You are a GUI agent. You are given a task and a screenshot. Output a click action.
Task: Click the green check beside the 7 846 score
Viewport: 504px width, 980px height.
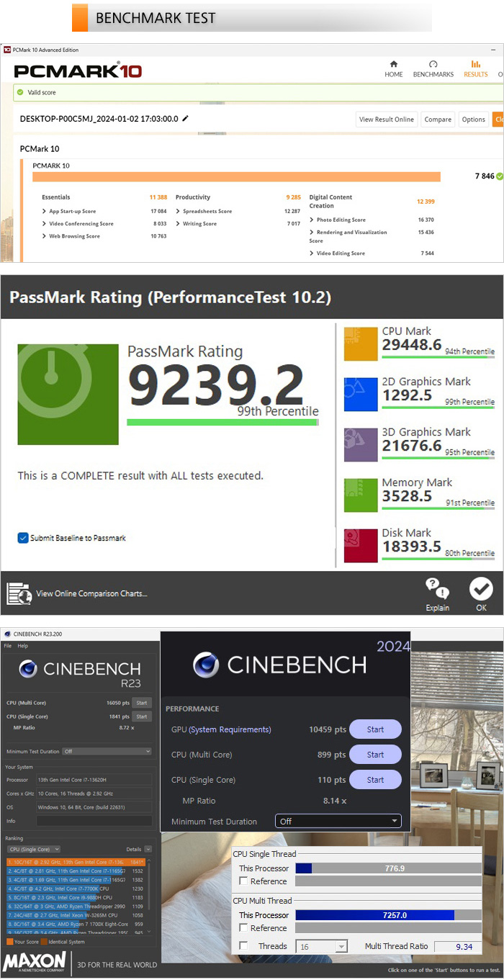[x=500, y=176]
